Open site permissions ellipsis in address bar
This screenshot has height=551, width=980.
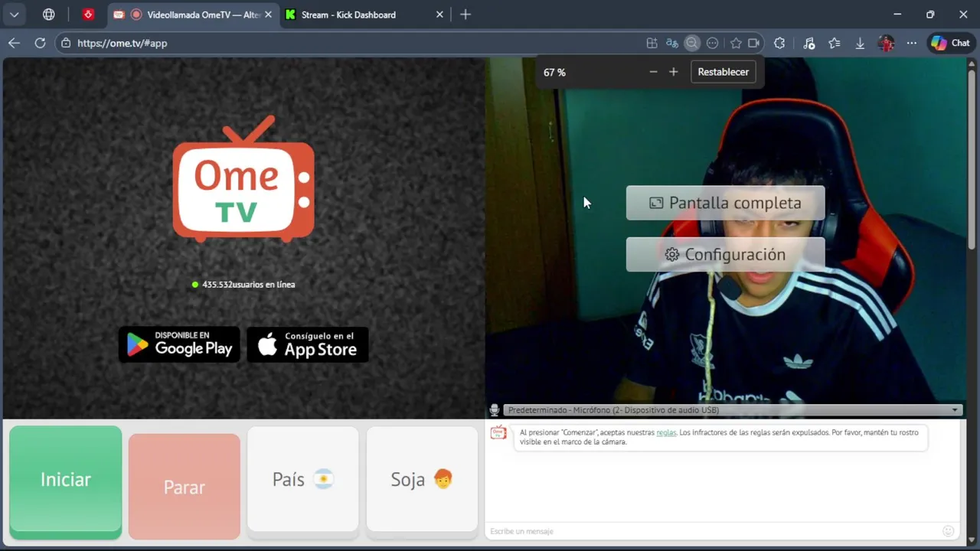click(x=712, y=43)
